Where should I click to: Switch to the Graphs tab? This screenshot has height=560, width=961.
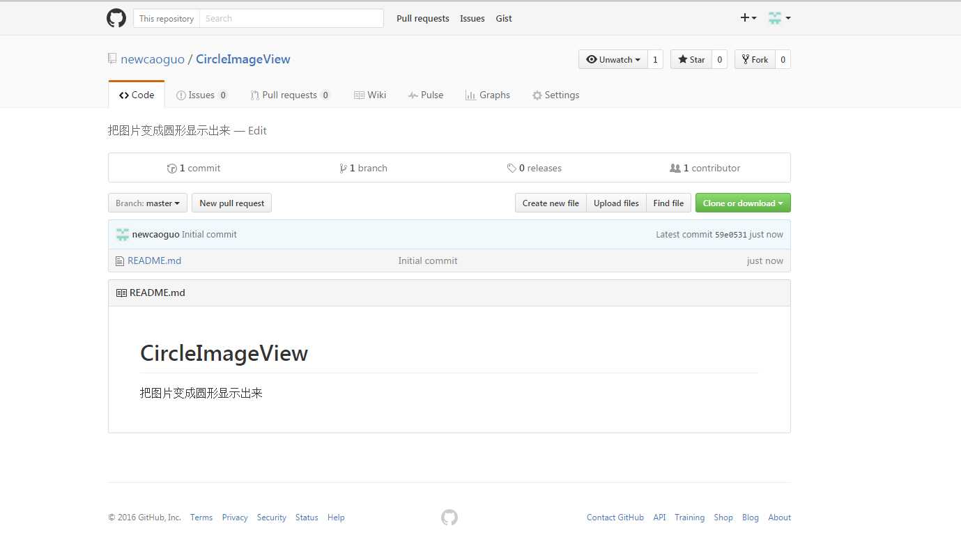coord(488,95)
